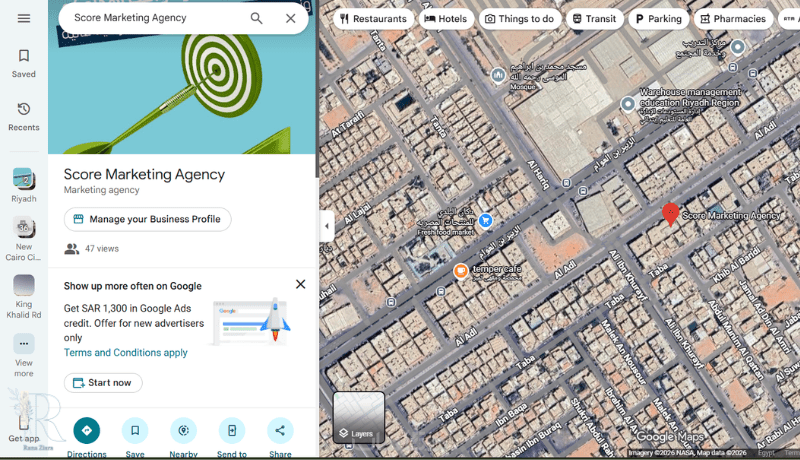Viewport: 800px width, 460px height.
Task: Click the Nearby icon
Action: pyautogui.click(x=183, y=430)
